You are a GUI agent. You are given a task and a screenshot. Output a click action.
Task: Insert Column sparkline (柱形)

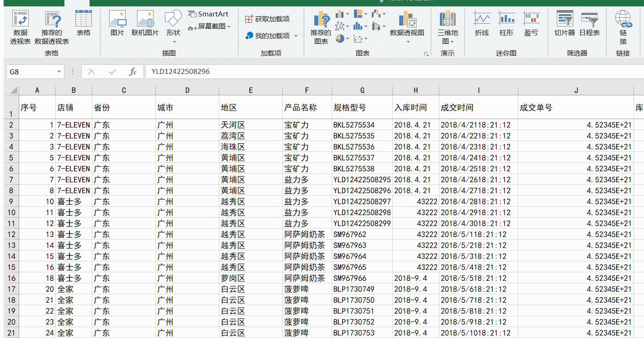(507, 24)
